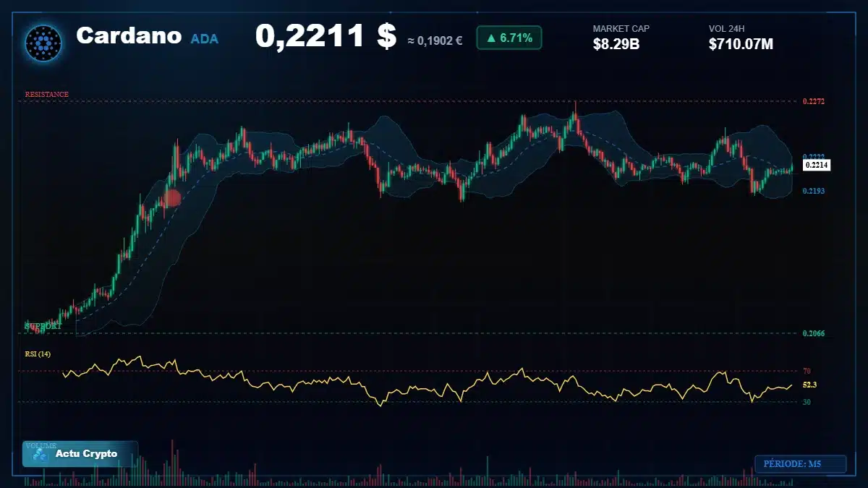
Task: Click the MARKET CAP label
Action: pos(621,29)
